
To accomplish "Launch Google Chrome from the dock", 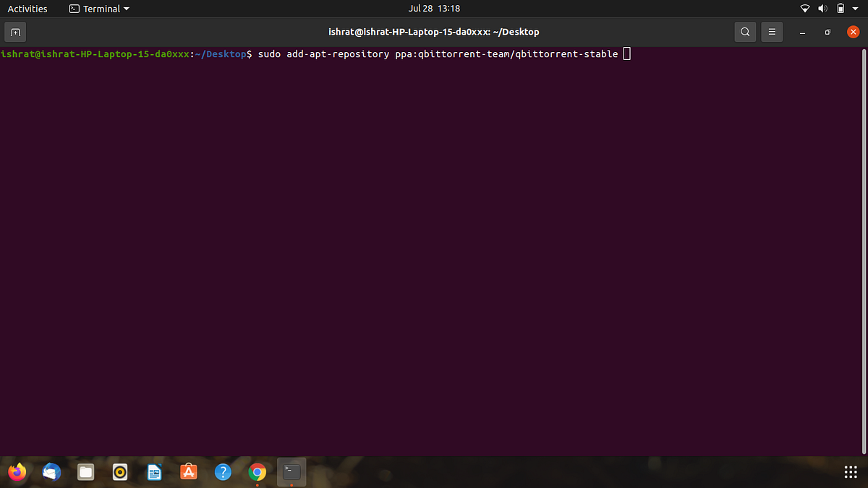I will [258, 471].
